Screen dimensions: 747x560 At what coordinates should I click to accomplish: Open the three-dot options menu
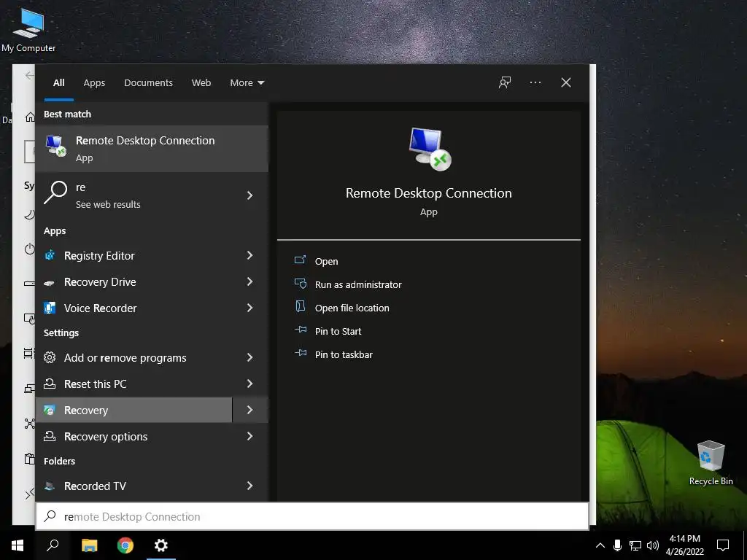pos(535,82)
